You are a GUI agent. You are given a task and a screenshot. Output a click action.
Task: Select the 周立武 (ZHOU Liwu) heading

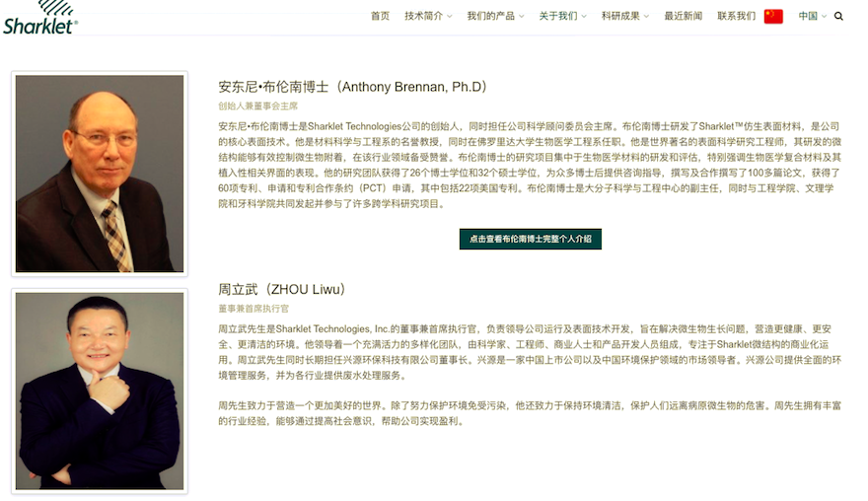tap(282, 290)
